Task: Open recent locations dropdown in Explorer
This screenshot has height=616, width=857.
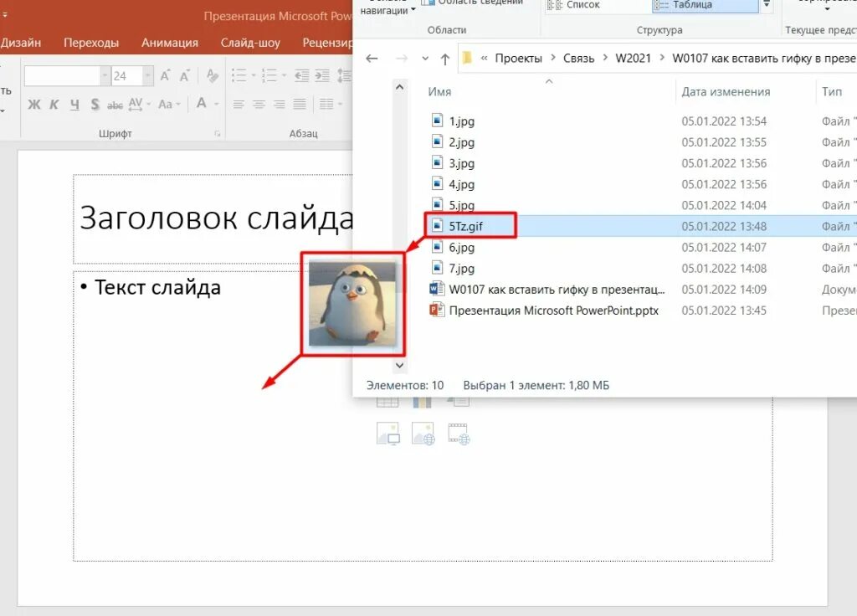Action: [425, 59]
